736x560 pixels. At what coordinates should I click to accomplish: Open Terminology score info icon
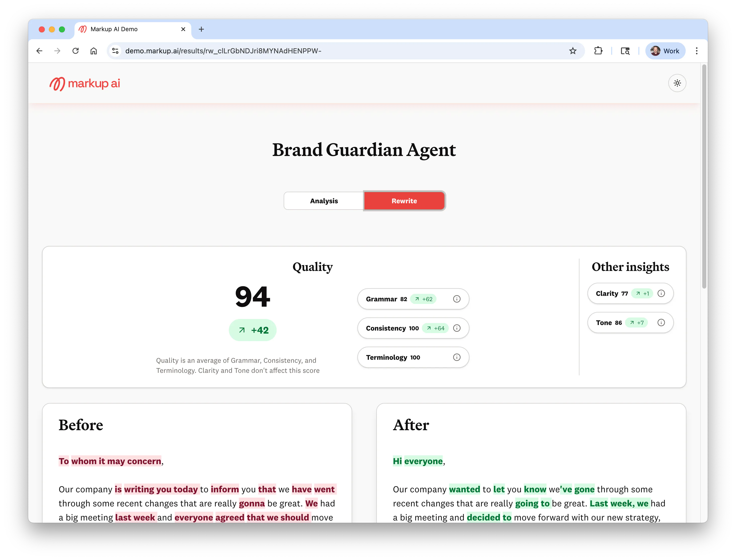(x=457, y=357)
